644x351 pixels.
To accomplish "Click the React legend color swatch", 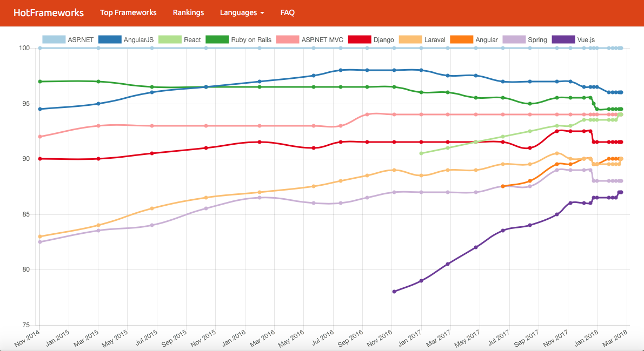I will pos(170,40).
